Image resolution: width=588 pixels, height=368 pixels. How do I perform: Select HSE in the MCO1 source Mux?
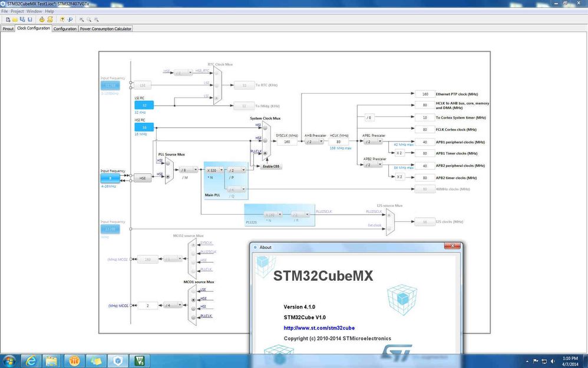[193, 300]
